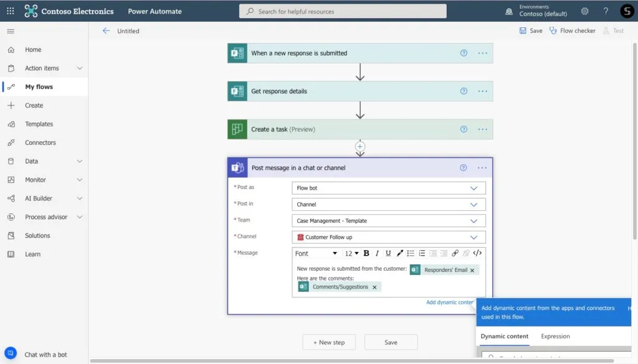Switch to the Expression tab
638x364 pixels.
555,337
